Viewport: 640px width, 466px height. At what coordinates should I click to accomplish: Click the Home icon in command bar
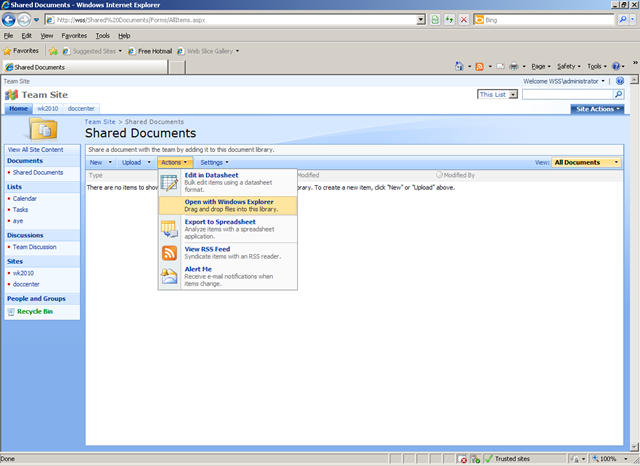click(459, 66)
